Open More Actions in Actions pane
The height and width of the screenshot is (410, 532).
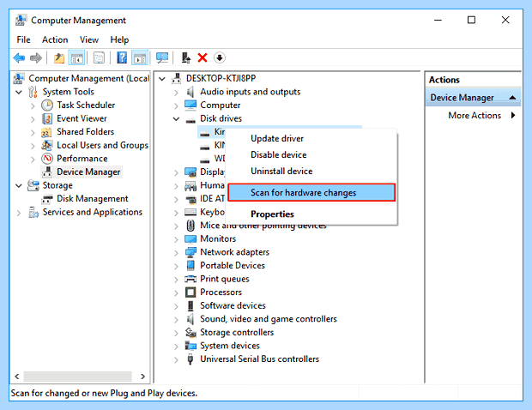pyautogui.click(x=474, y=115)
